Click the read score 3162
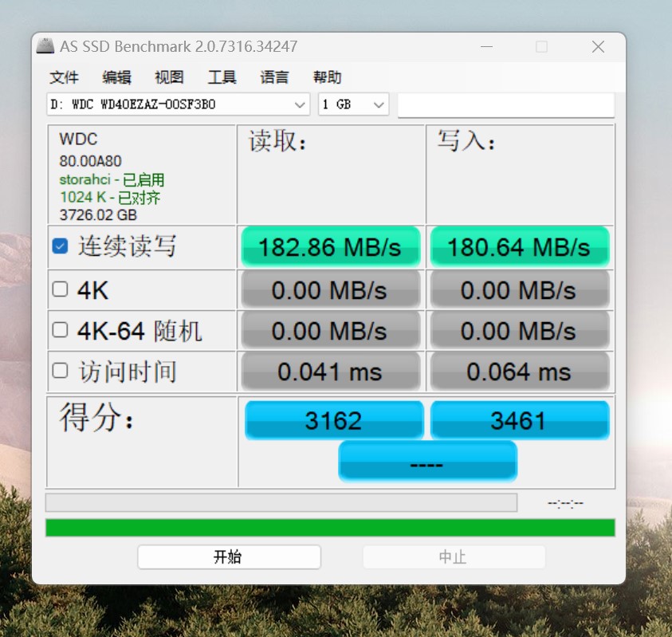 [x=334, y=420]
